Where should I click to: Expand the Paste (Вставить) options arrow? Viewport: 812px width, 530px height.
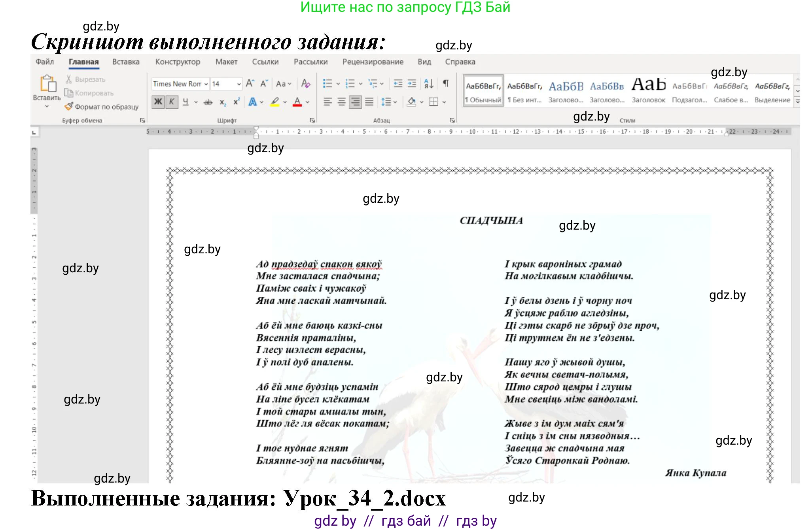(x=47, y=106)
